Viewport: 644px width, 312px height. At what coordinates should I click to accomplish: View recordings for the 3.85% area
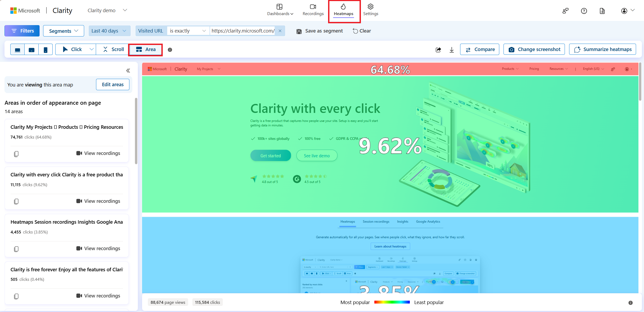[98, 249]
